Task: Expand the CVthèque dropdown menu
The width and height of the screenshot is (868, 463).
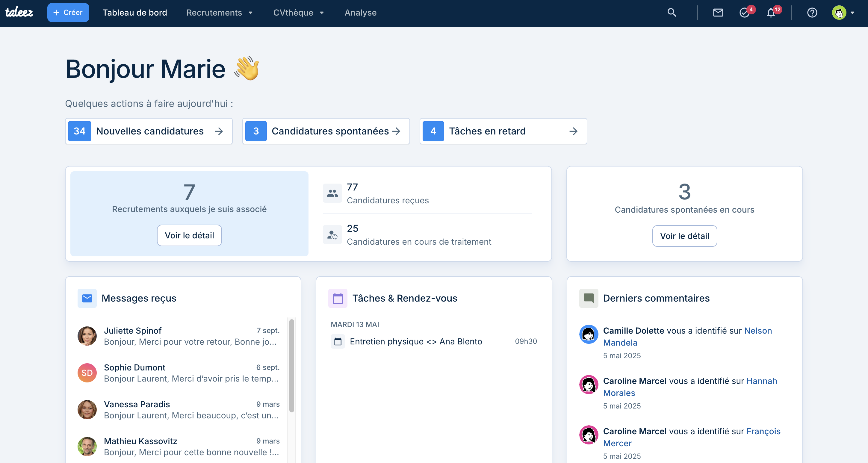Action: (x=299, y=13)
